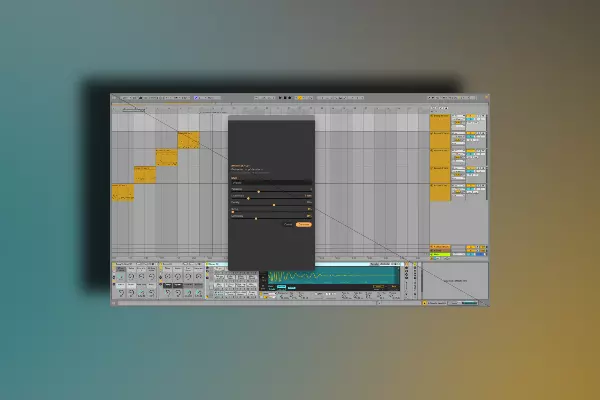This screenshot has width=600, height=400.
Task: Select the second track's orange title header
Action: [x=440, y=140]
